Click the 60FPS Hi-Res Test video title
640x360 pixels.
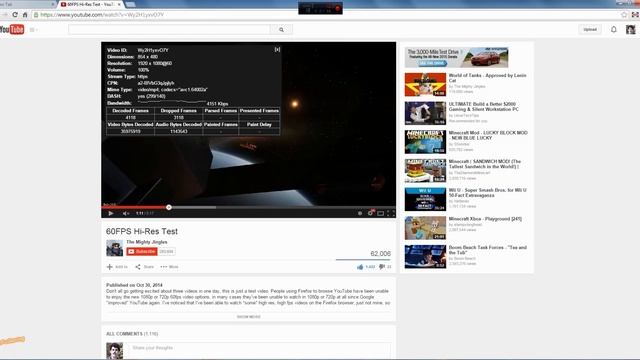142,231
